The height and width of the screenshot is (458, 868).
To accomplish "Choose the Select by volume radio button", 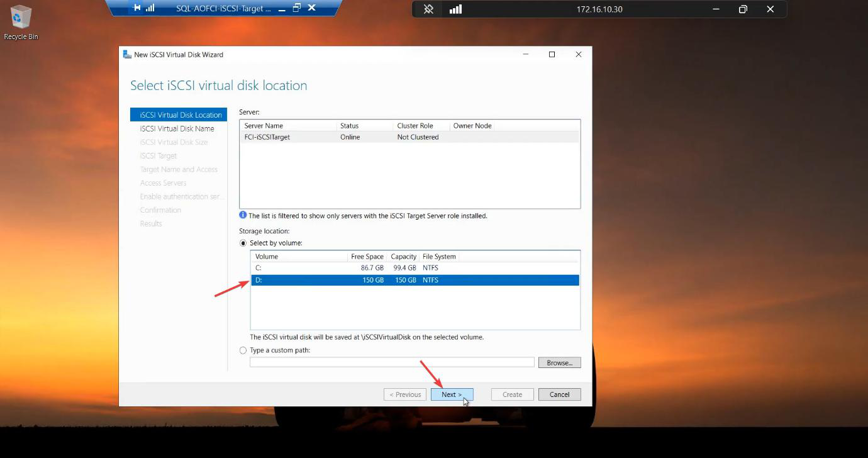I will tap(243, 243).
